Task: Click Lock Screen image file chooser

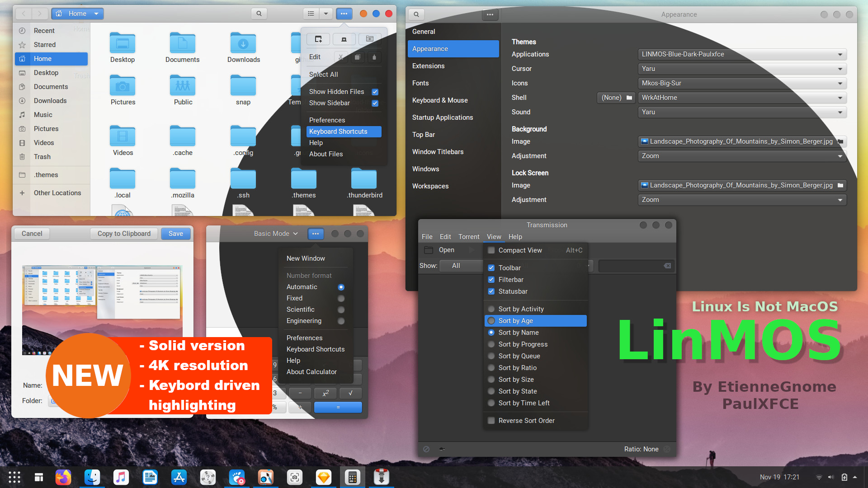Action: click(x=742, y=185)
